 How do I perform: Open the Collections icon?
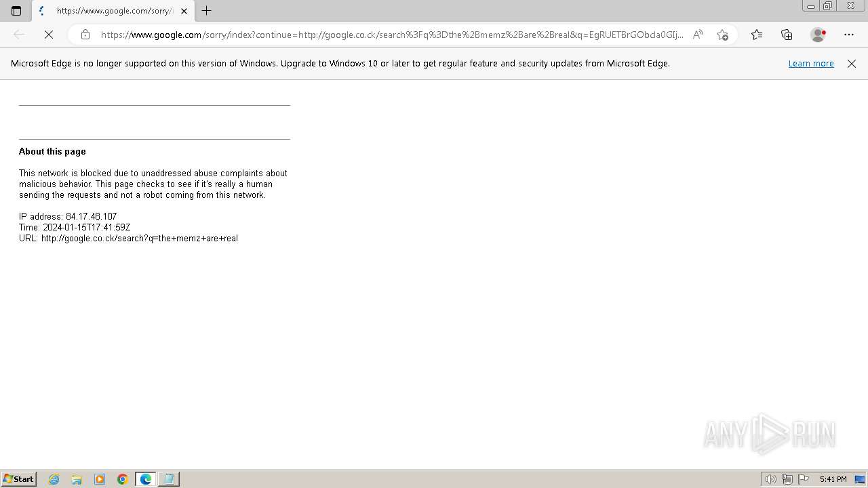(x=787, y=35)
